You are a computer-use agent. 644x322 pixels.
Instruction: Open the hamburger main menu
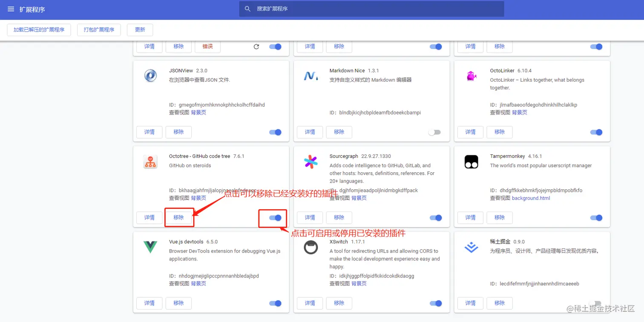tap(11, 9)
